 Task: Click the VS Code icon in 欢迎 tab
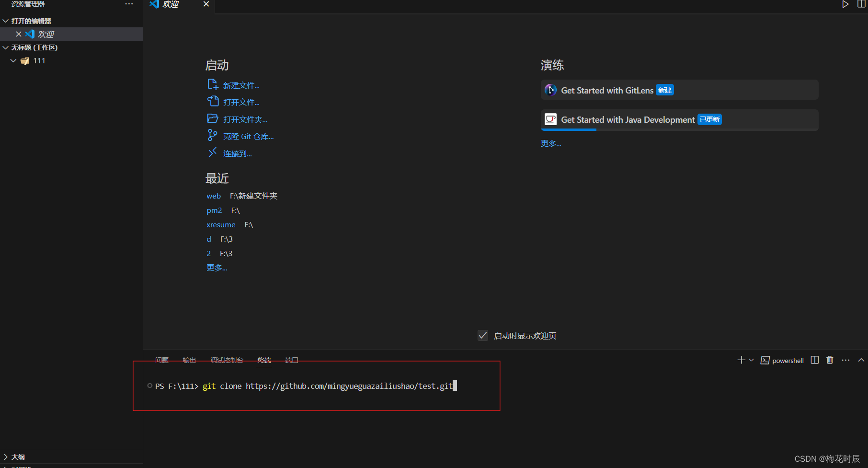click(154, 4)
